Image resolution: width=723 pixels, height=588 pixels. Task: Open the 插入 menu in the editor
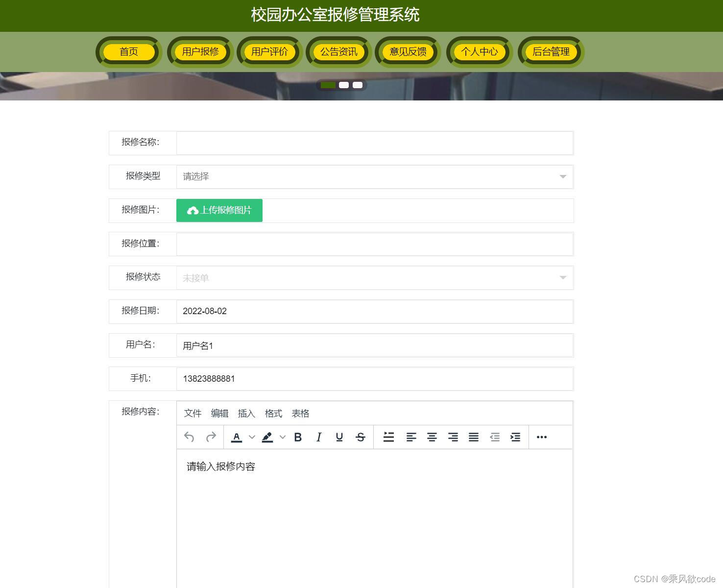(246, 413)
